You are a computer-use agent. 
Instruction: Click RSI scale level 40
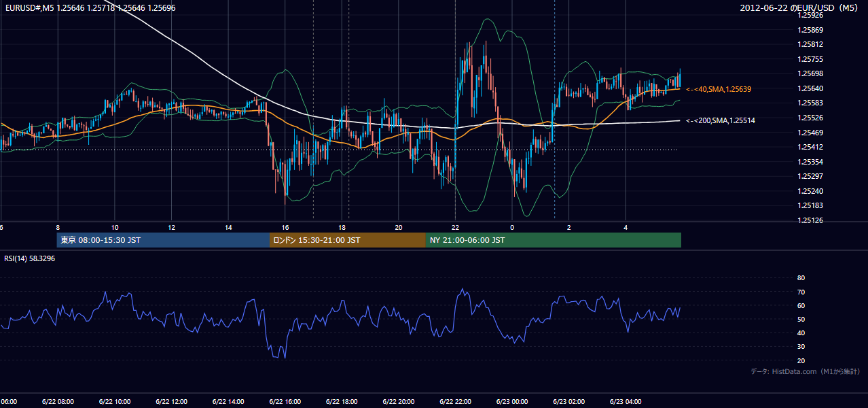(x=801, y=333)
